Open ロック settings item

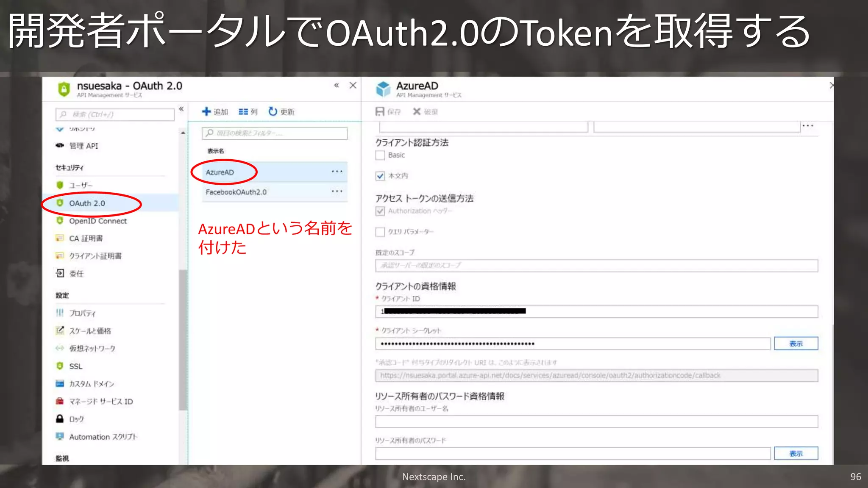point(76,419)
